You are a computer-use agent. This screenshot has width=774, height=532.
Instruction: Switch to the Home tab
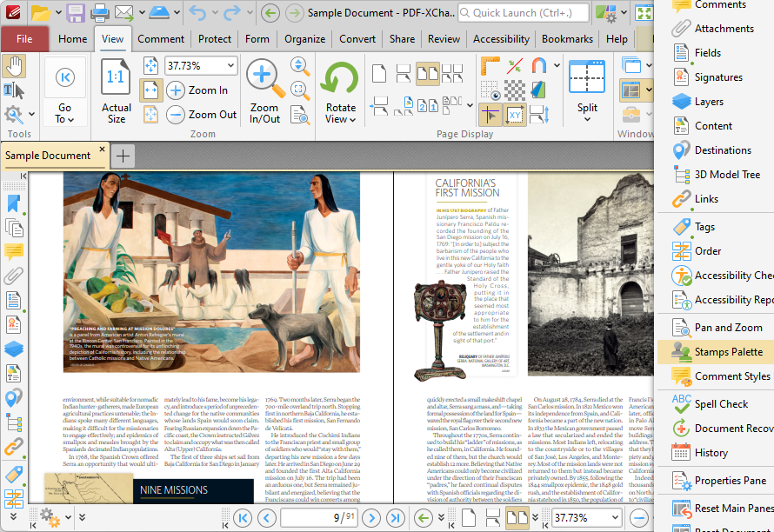click(72, 39)
